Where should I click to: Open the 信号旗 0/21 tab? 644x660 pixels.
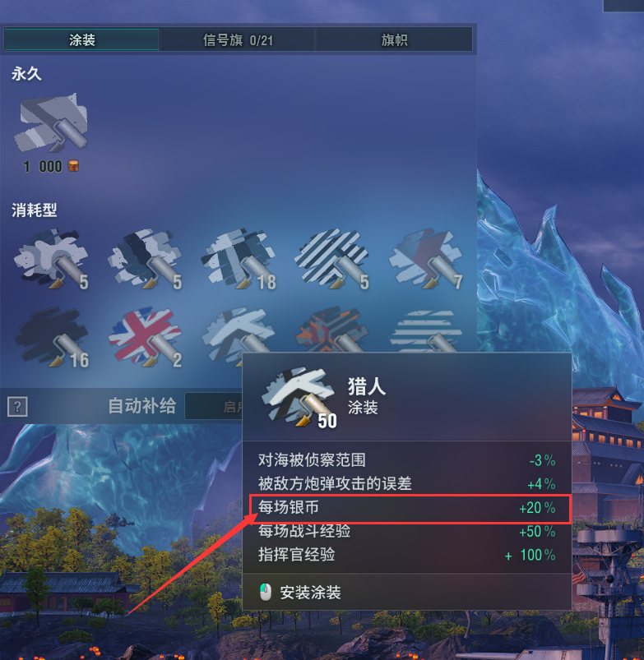(x=238, y=40)
